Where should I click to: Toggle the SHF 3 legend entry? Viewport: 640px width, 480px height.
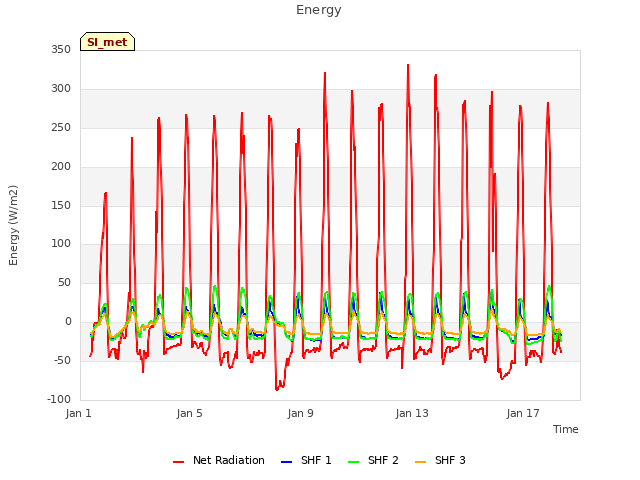440,460
